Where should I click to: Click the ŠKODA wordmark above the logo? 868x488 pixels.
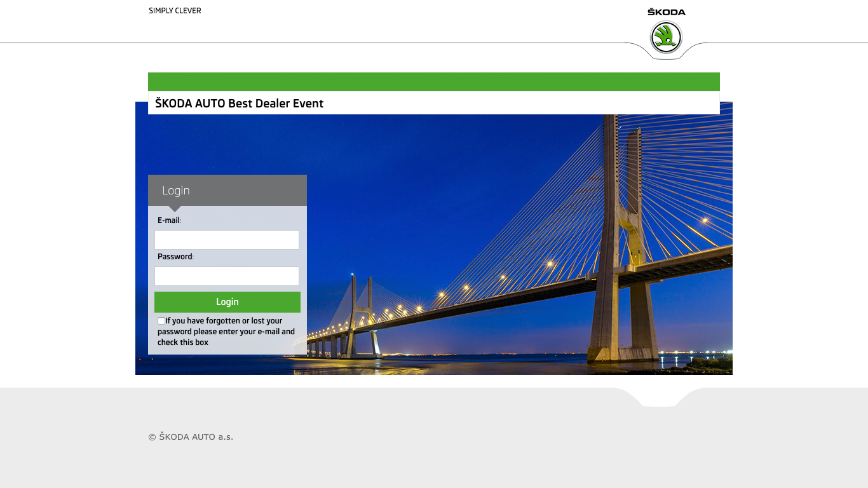(x=666, y=12)
